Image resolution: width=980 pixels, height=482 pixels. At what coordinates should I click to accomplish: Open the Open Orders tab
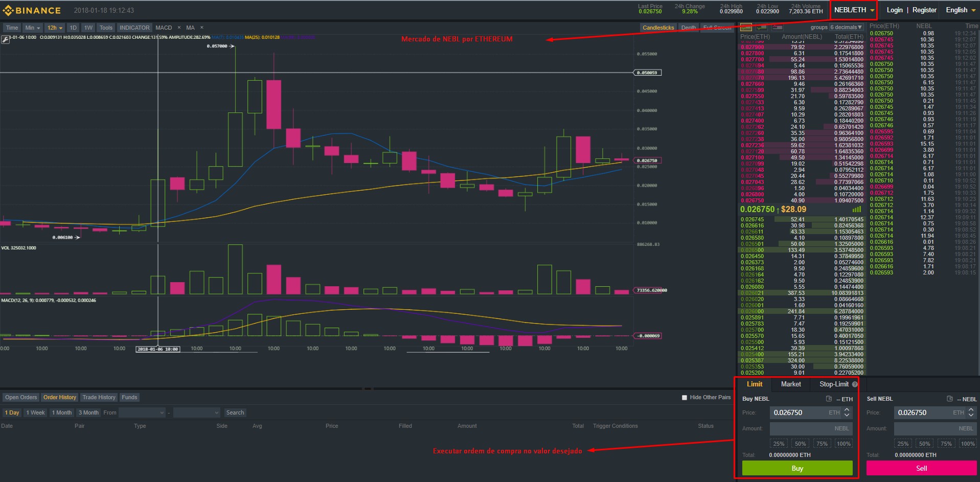click(x=21, y=397)
